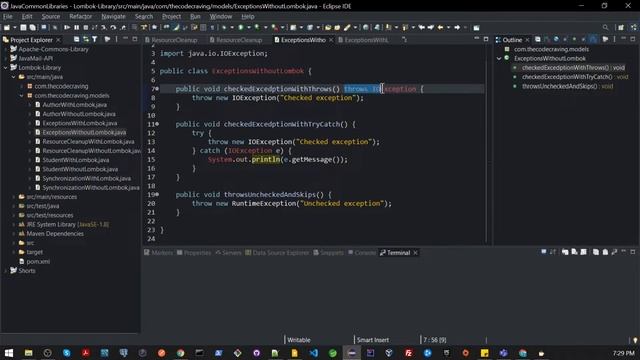Open the Project menu
Image resolution: width=640 pixels, height=360 pixels.
171,16
